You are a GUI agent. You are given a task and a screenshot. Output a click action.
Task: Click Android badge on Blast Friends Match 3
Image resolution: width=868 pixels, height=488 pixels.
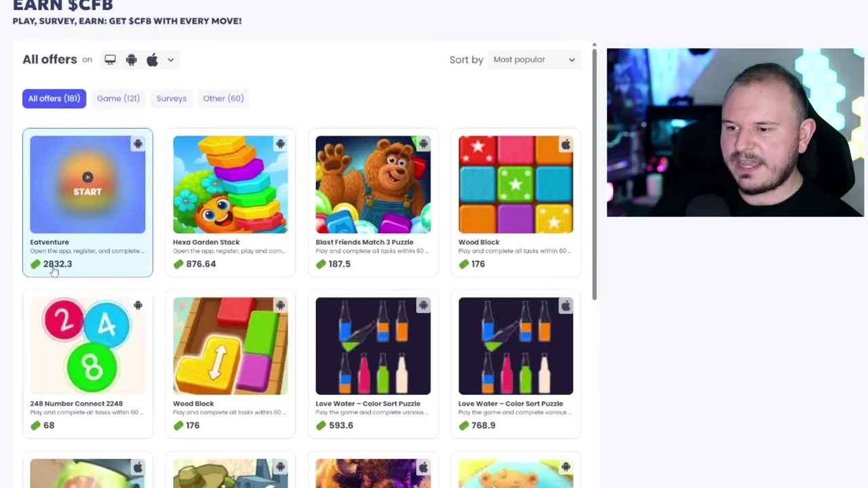(423, 144)
